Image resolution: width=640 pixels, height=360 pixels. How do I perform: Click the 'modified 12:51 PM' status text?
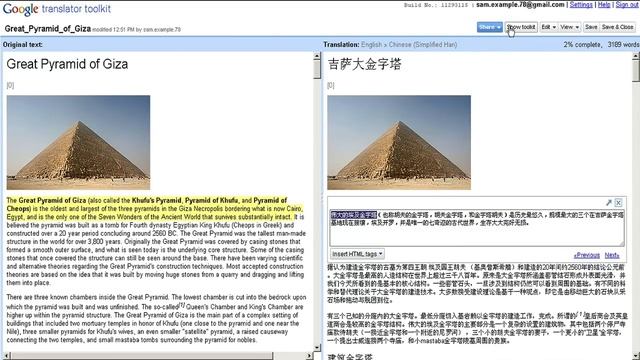point(137,29)
